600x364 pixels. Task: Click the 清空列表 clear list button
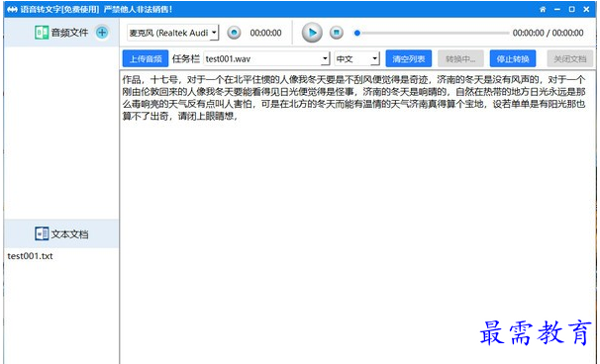pyautogui.click(x=409, y=59)
